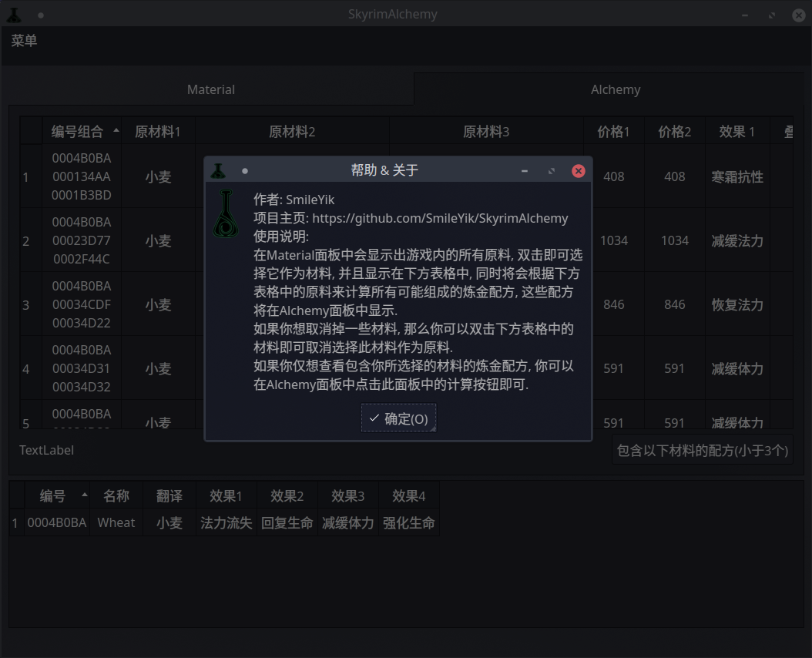
Task: Click the 小麦 translation cell in lower table
Action: coord(169,522)
